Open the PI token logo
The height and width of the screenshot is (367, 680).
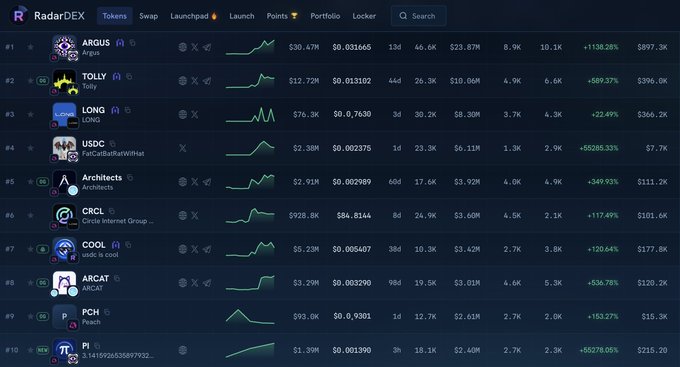pos(64,350)
